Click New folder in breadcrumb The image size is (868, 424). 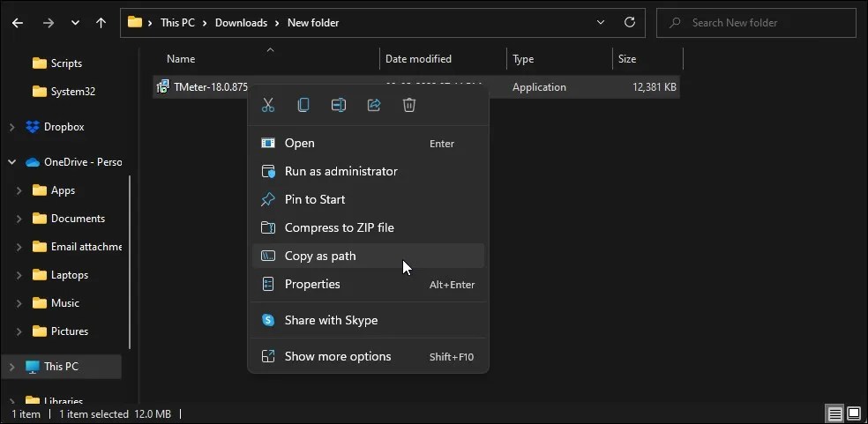coord(313,23)
